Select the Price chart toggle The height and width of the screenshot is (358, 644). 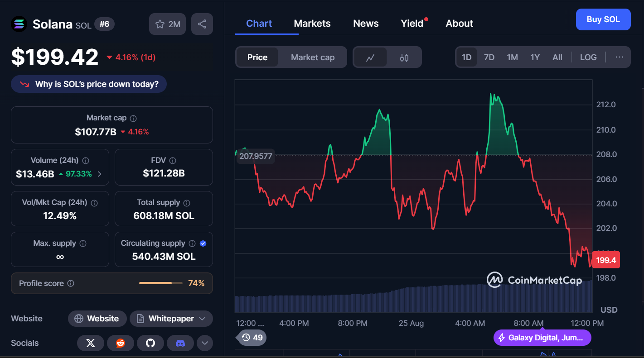257,57
